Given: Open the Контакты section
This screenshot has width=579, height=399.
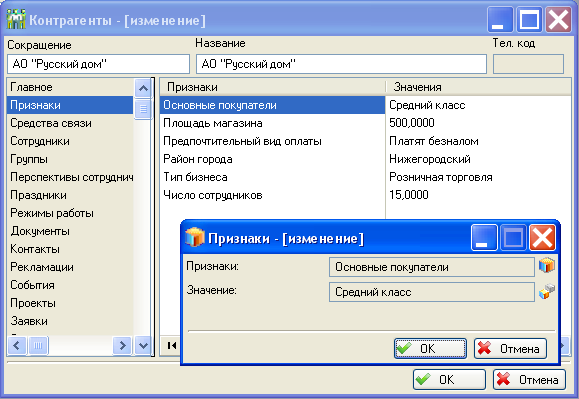Looking at the screenshot, I should click(x=70, y=249).
